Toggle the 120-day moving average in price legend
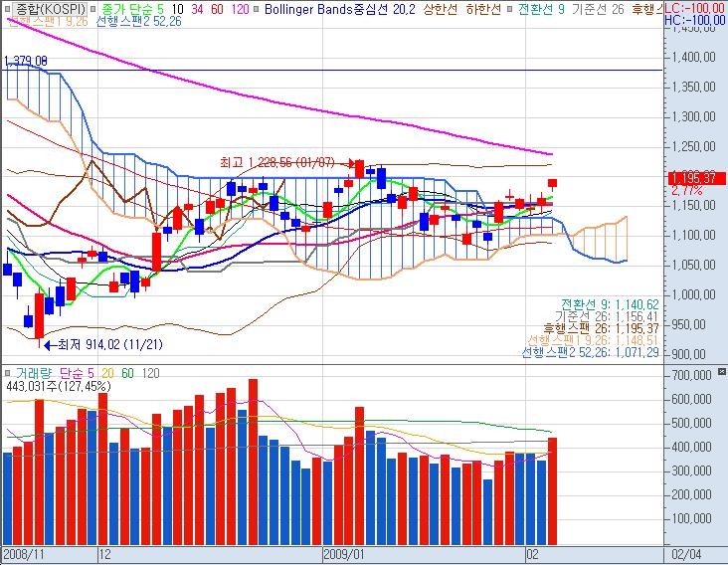The image size is (728, 565). click(241, 8)
